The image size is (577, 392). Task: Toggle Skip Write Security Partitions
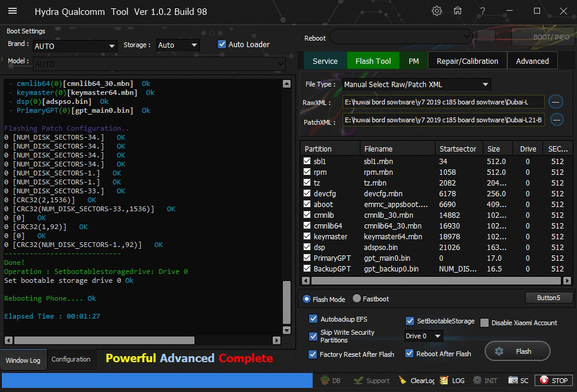coord(313,336)
